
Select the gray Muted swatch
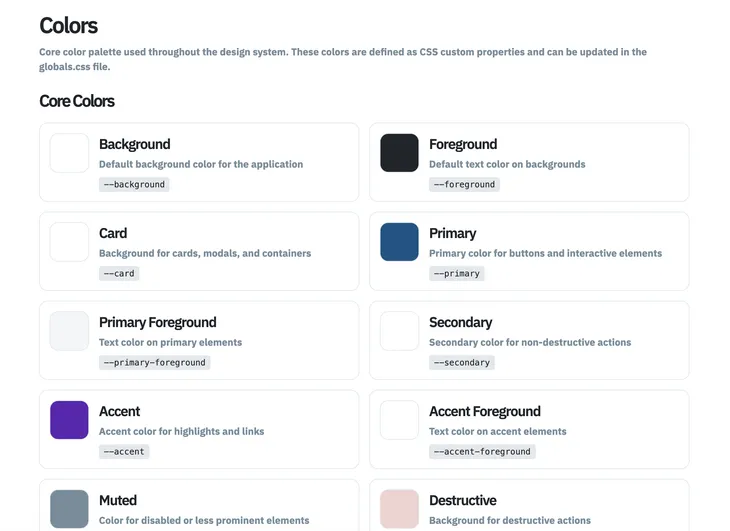click(69, 509)
